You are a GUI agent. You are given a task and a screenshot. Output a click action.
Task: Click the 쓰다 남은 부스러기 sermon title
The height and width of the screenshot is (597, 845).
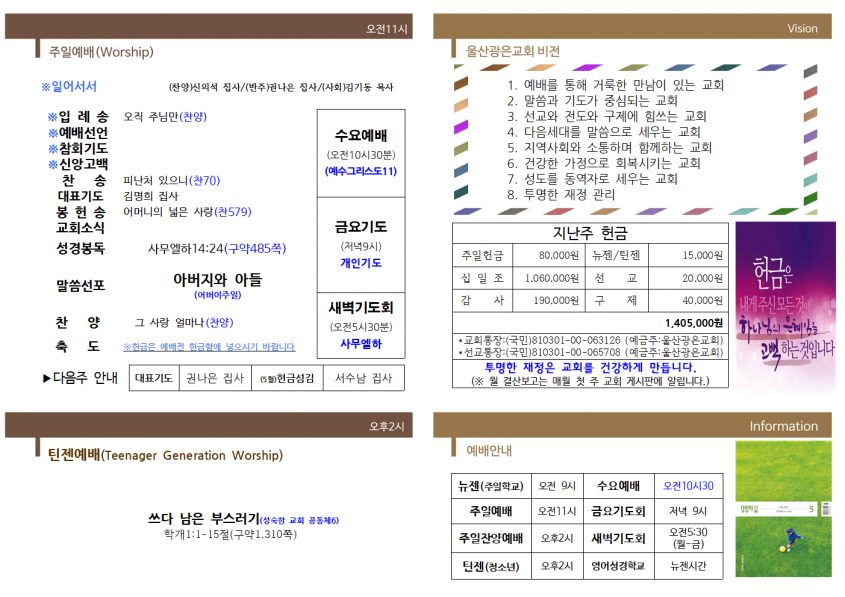tap(204, 519)
